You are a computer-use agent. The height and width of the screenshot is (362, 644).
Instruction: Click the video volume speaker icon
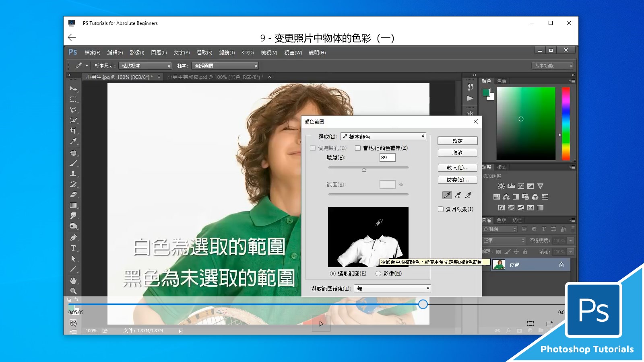pyautogui.click(x=73, y=323)
